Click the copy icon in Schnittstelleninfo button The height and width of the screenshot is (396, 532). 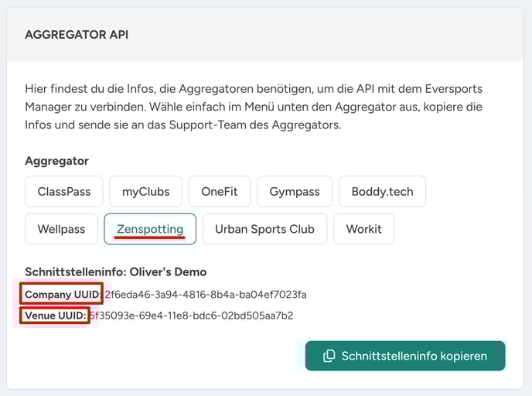pyautogui.click(x=329, y=356)
